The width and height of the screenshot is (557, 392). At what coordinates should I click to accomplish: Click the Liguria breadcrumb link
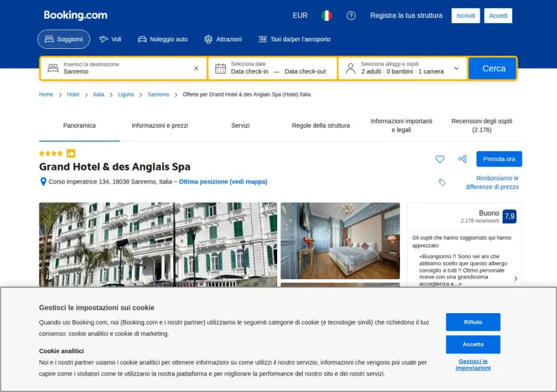point(126,94)
